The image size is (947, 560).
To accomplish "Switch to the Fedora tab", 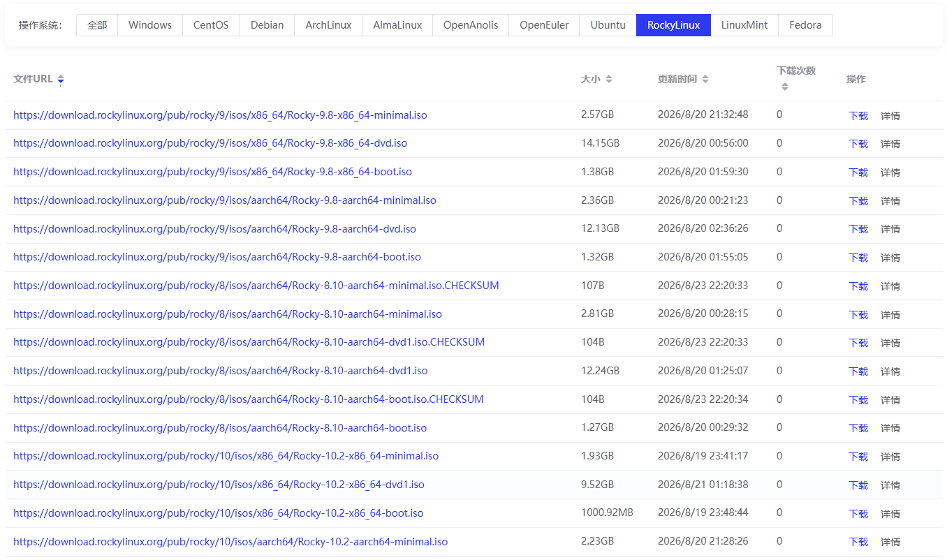I will coord(805,25).
